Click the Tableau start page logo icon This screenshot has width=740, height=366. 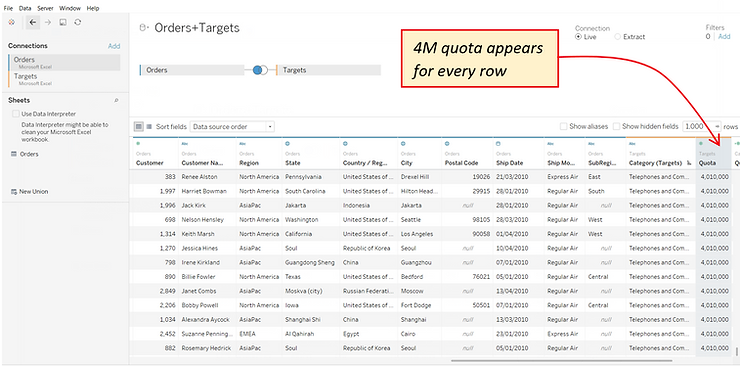[12, 22]
